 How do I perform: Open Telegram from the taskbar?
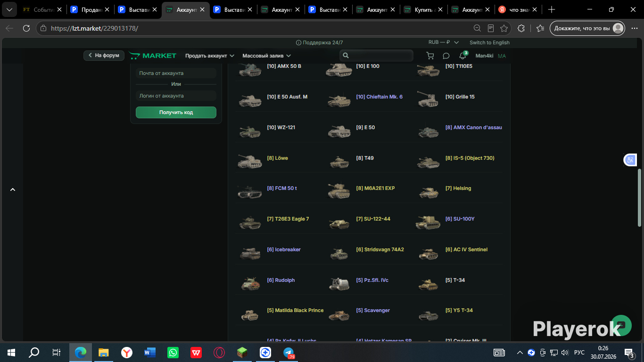289,352
